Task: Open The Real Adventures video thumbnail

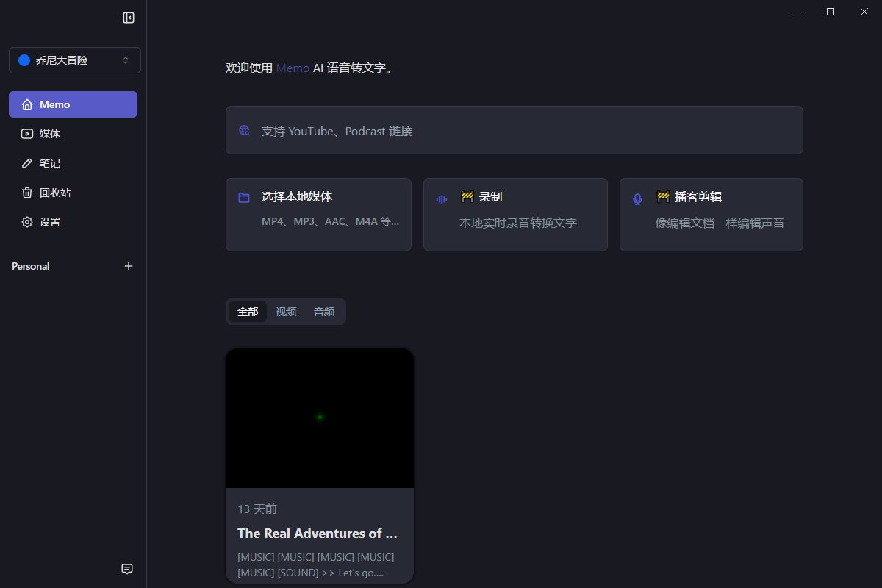Action: click(x=320, y=417)
